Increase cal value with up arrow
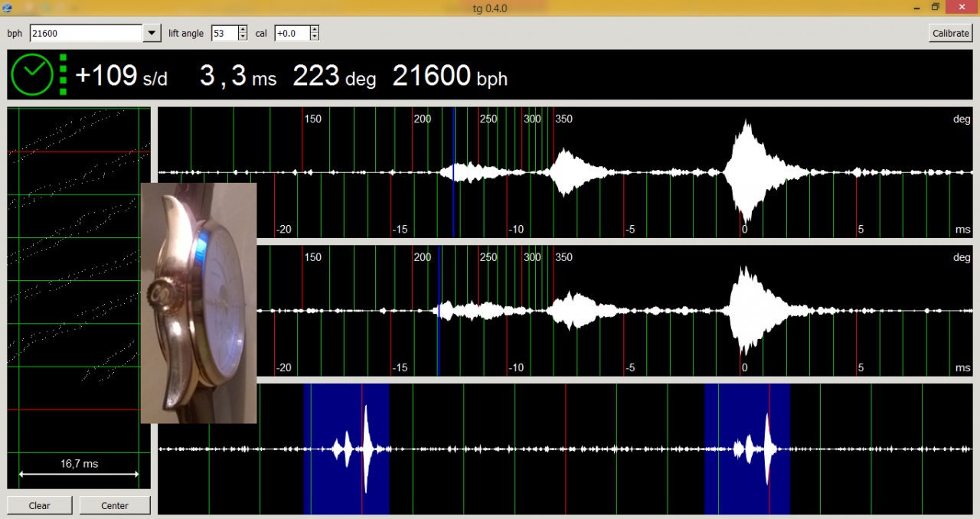980x519 pixels. click(314, 30)
